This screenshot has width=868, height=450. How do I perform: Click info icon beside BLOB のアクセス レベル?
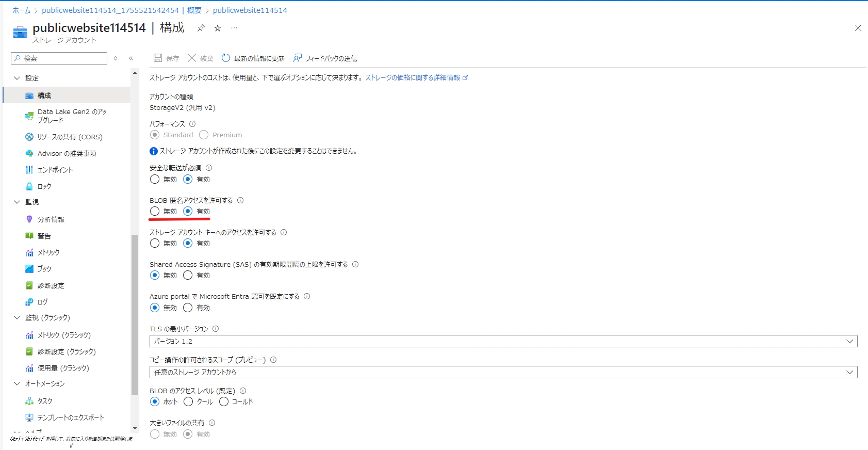coord(243,391)
